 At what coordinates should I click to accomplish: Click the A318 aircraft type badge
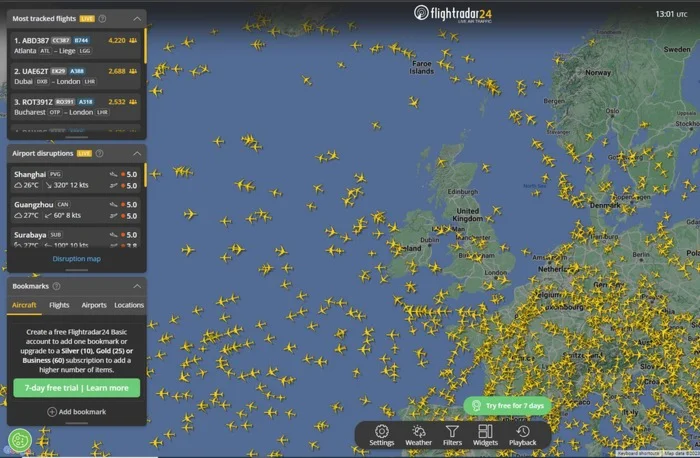(85, 102)
